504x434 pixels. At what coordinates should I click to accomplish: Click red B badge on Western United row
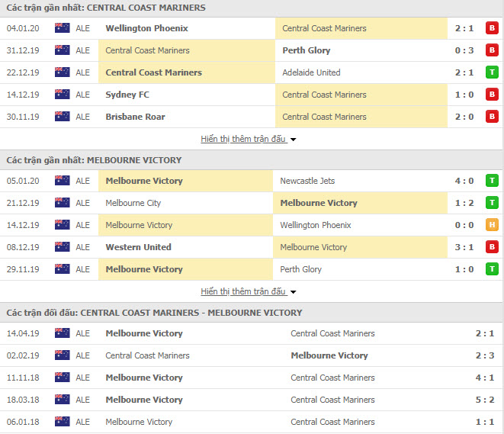point(492,247)
